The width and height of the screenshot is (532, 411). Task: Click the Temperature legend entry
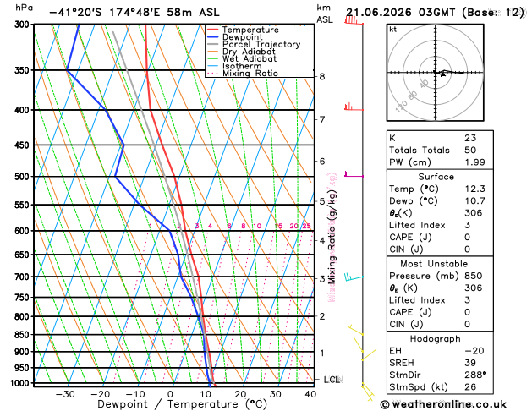[243, 30]
